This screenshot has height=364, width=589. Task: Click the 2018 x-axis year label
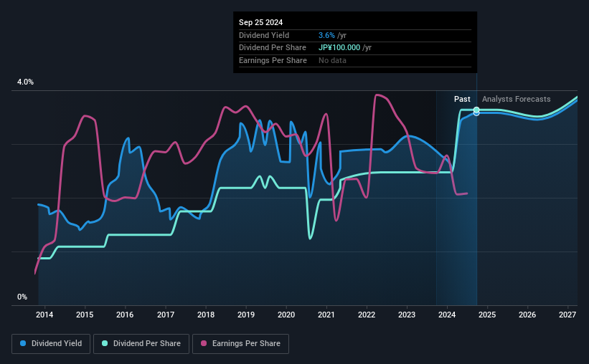point(206,315)
